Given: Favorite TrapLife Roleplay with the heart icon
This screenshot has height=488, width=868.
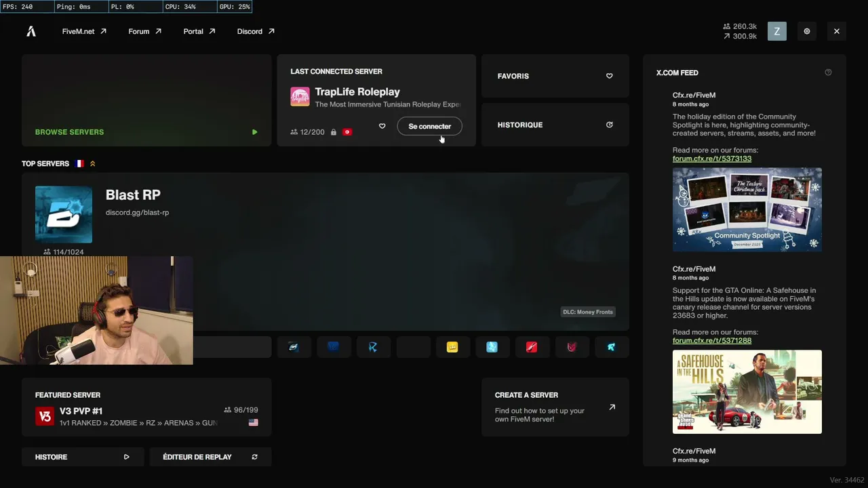Looking at the screenshot, I should [x=382, y=126].
